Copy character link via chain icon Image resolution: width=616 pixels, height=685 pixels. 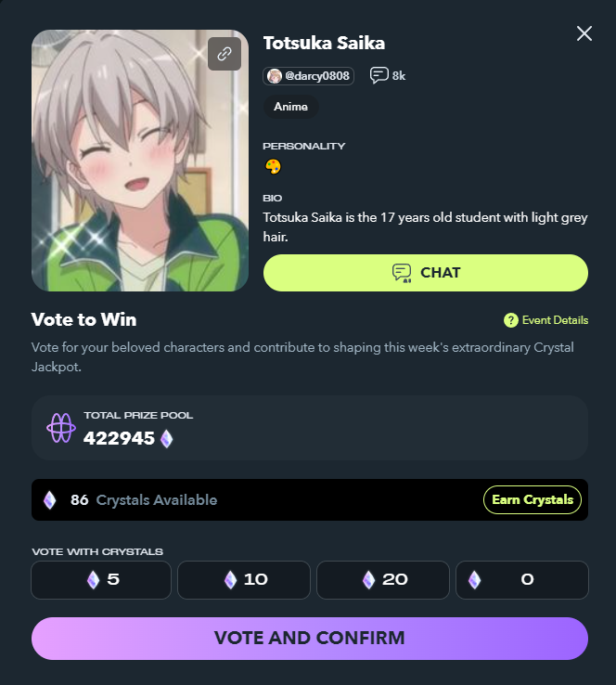click(x=225, y=54)
